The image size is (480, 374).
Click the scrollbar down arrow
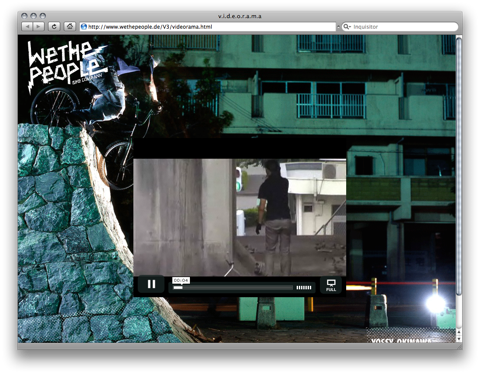[459, 338]
